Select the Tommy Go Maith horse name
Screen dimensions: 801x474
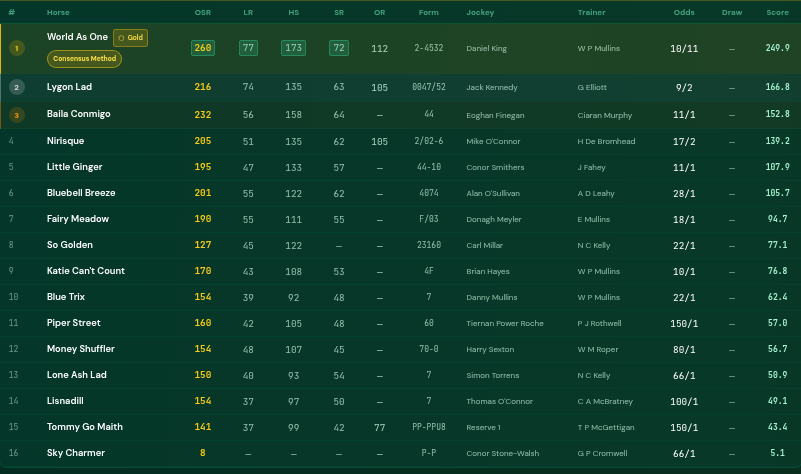click(x=85, y=427)
